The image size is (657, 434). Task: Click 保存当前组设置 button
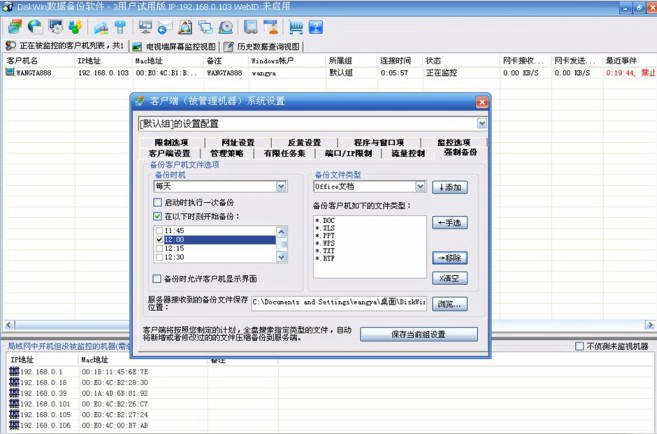coord(419,334)
